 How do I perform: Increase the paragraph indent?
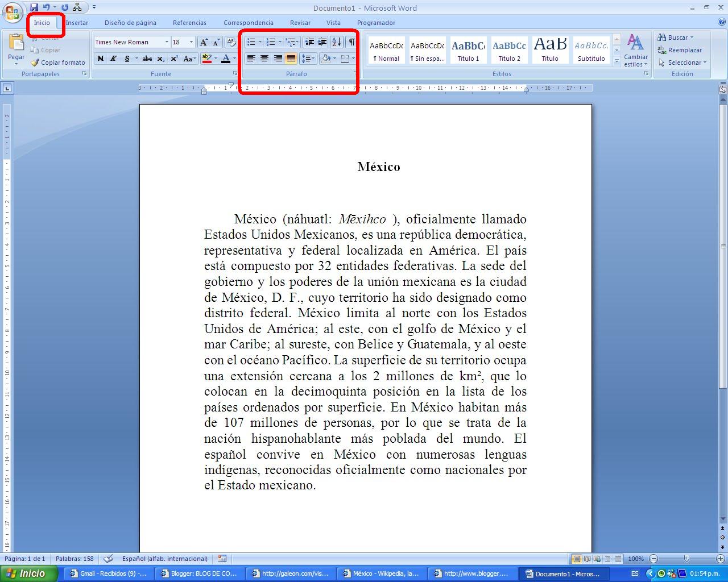coord(322,41)
